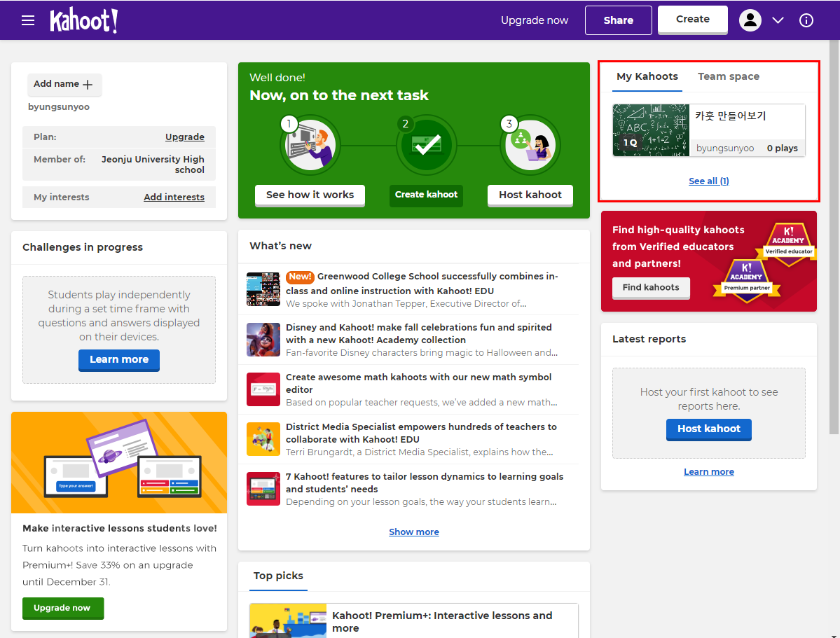Click the Latest reports heading
The height and width of the screenshot is (638, 840).
[x=649, y=339]
